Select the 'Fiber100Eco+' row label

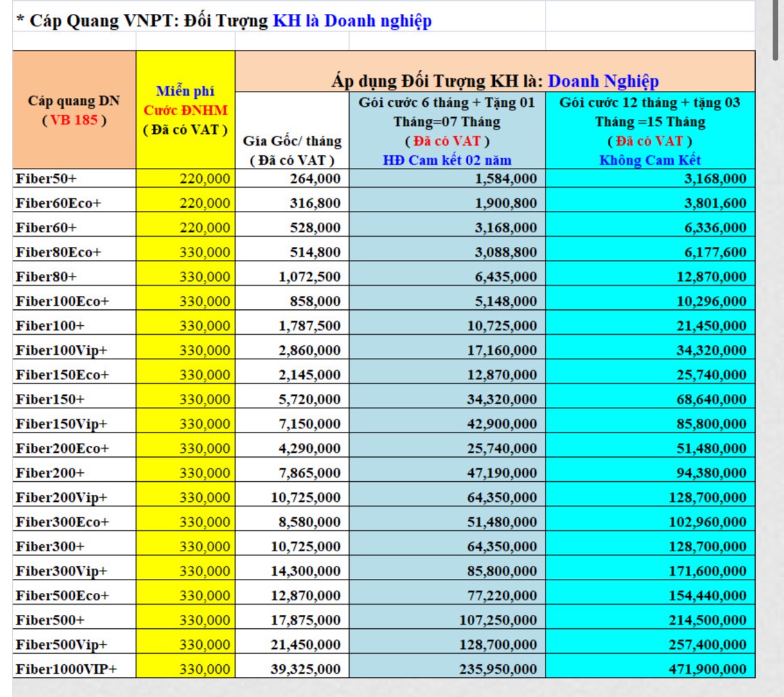(x=62, y=302)
